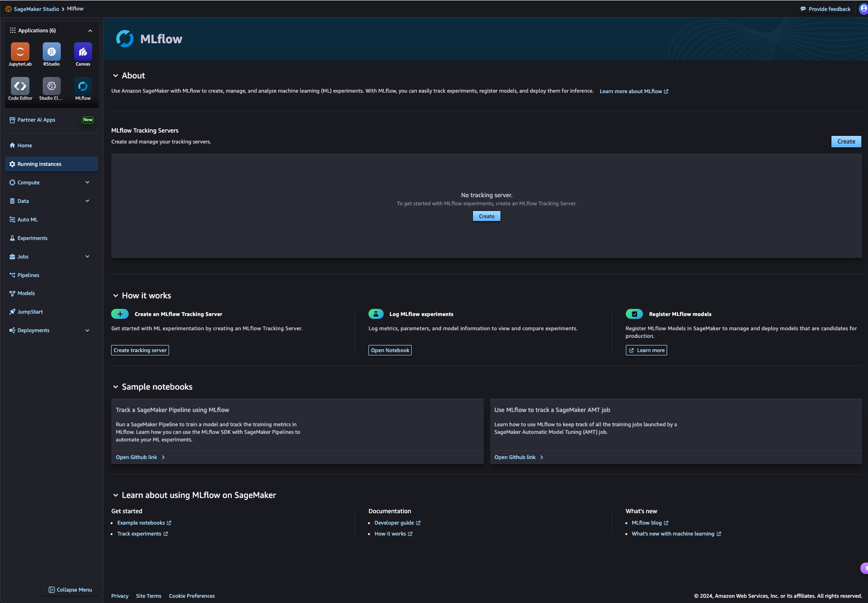
Task: Launch the RStudio application icon
Action: pyautogui.click(x=51, y=52)
